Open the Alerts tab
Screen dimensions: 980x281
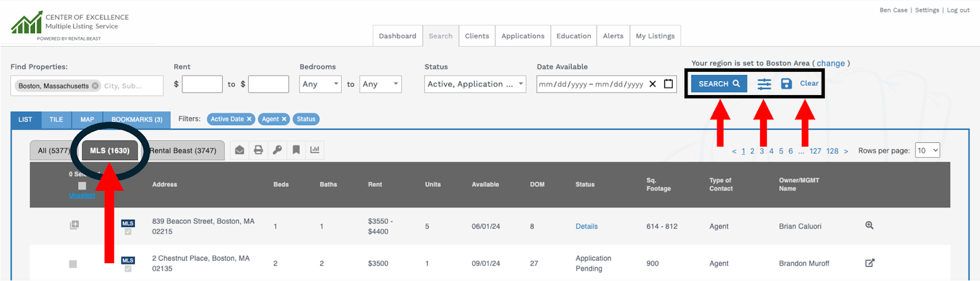[613, 36]
